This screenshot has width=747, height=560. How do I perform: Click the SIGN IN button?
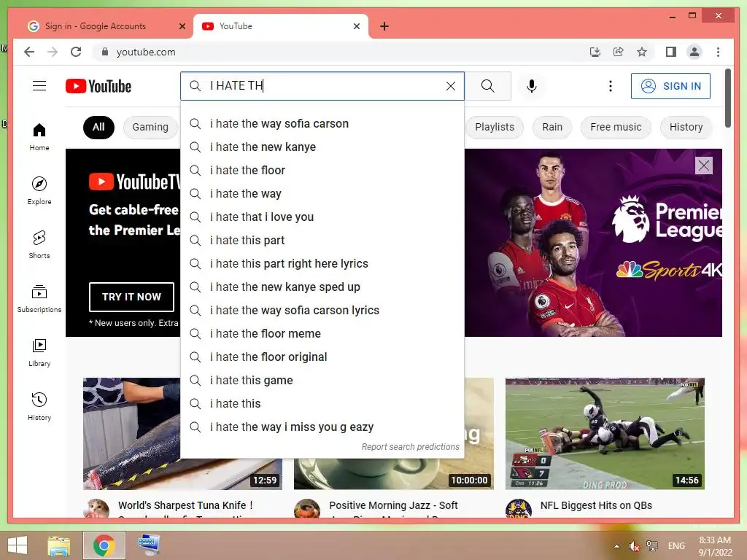coord(670,86)
